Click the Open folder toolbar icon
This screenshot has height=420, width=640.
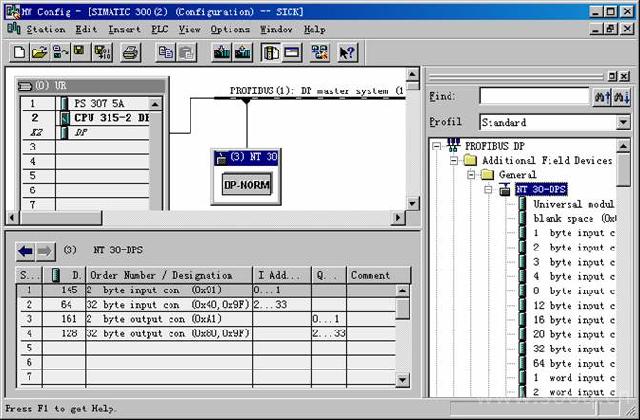39,52
